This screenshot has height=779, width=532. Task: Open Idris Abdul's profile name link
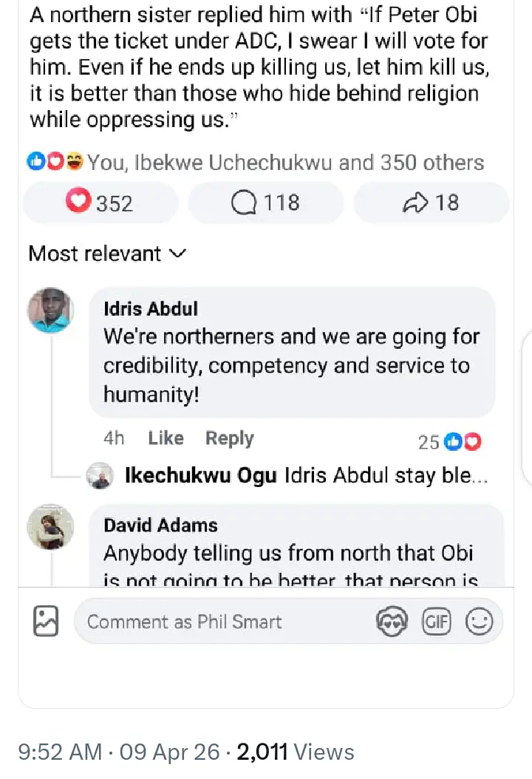[x=151, y=308]
